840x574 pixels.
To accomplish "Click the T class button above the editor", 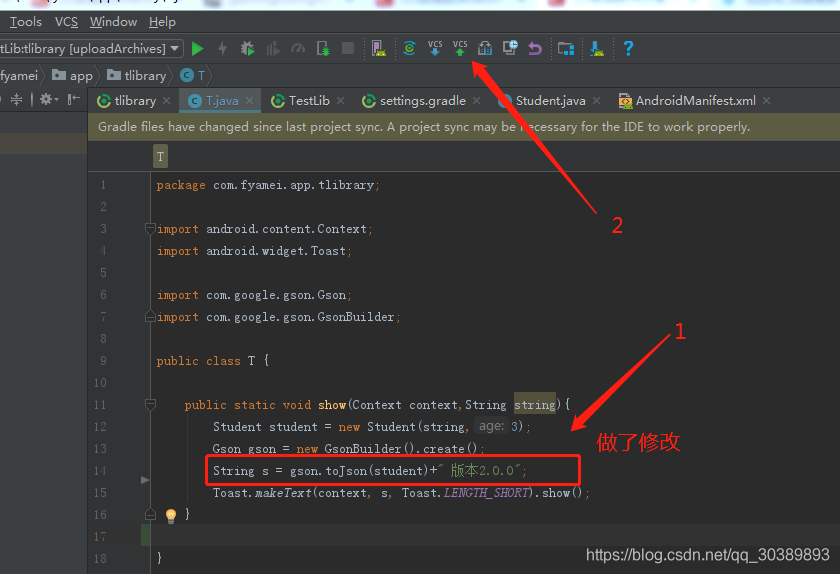I will pyautogui.click(x=160, y=156).
